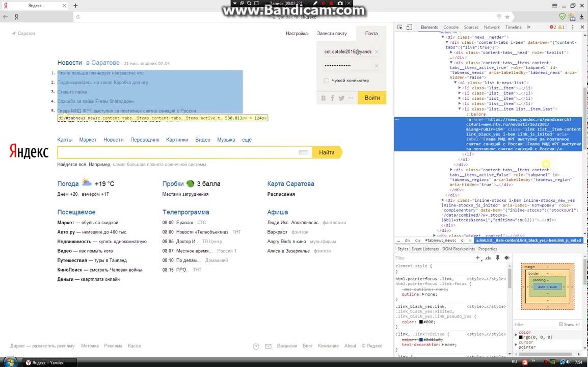Activate the DevTools inspect element picker
This screenshot has width=588, height=367.
click(x=400, y=27)
